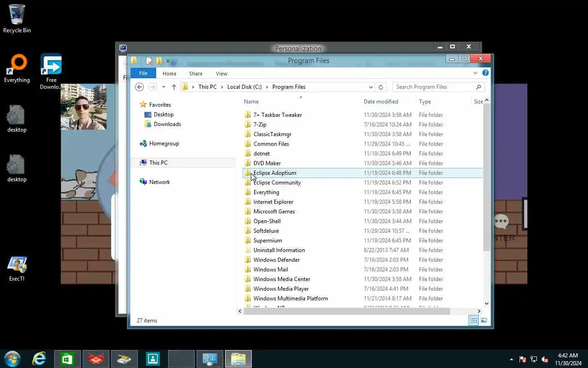Refresh the Program Files folder view
Viewport: 588px width, 368px height.
coord(380,87)
